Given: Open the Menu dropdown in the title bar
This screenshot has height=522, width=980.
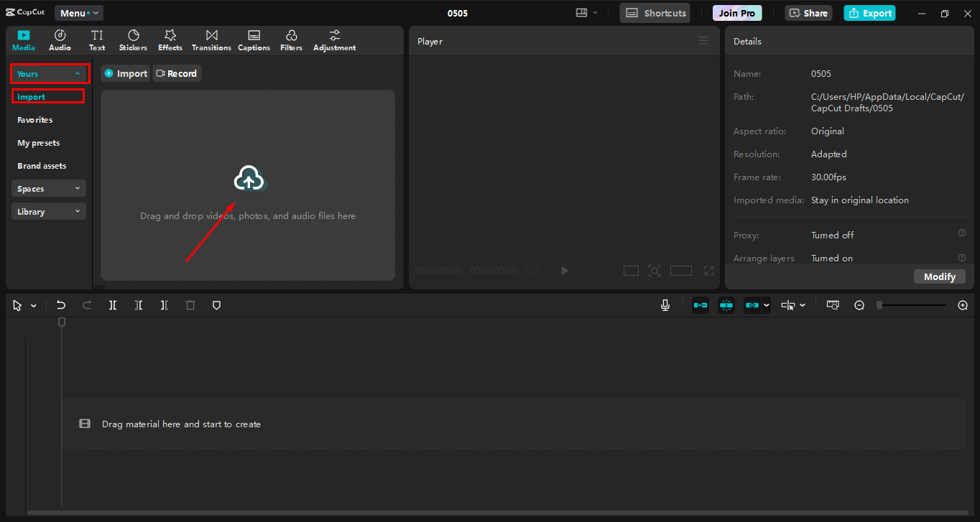Looking at the screenshot, I should click(78, 12).
